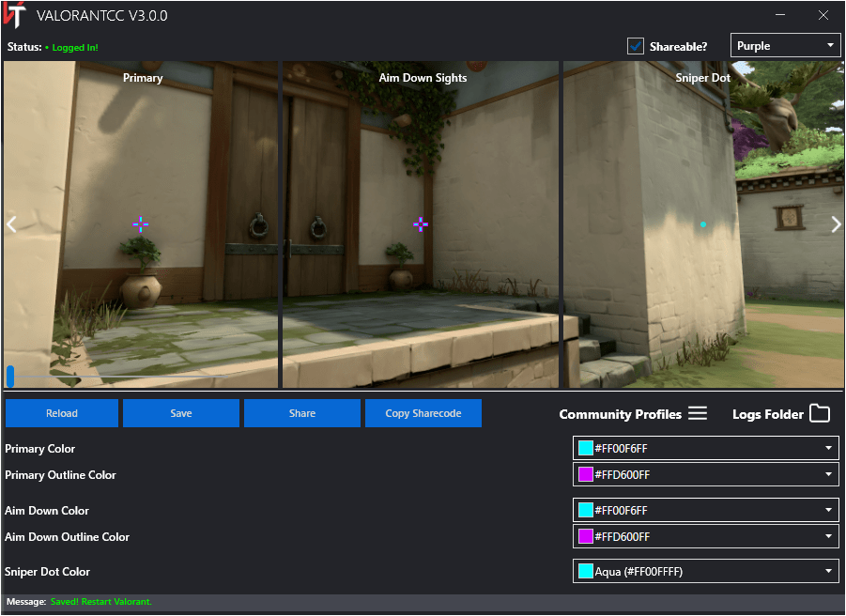Click the Sniper Dot preview panel
Image resolution: width=846 pixels, height=616 pixels.
tap(703, 223)
